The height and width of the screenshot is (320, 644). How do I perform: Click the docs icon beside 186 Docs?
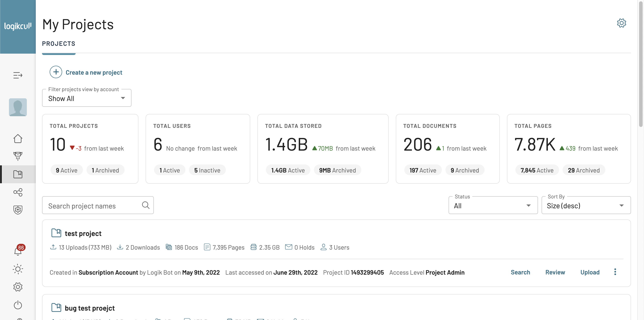click(x=169, y=247)
